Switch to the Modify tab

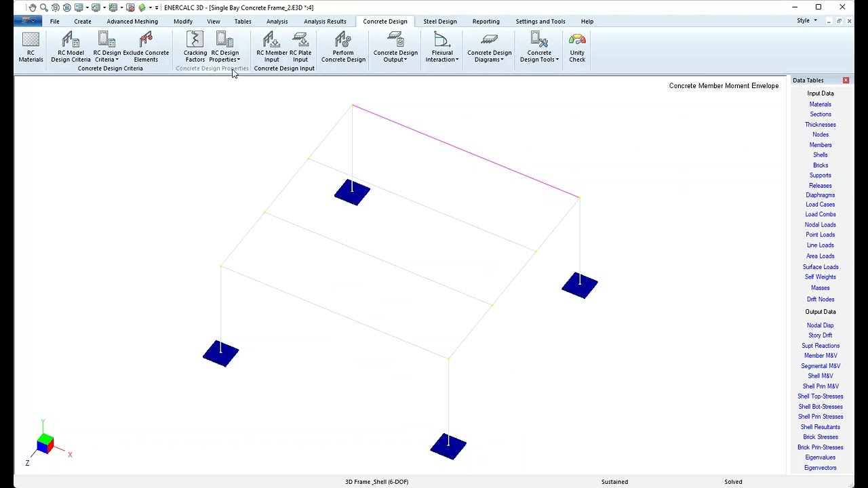(x=183, y=21)
